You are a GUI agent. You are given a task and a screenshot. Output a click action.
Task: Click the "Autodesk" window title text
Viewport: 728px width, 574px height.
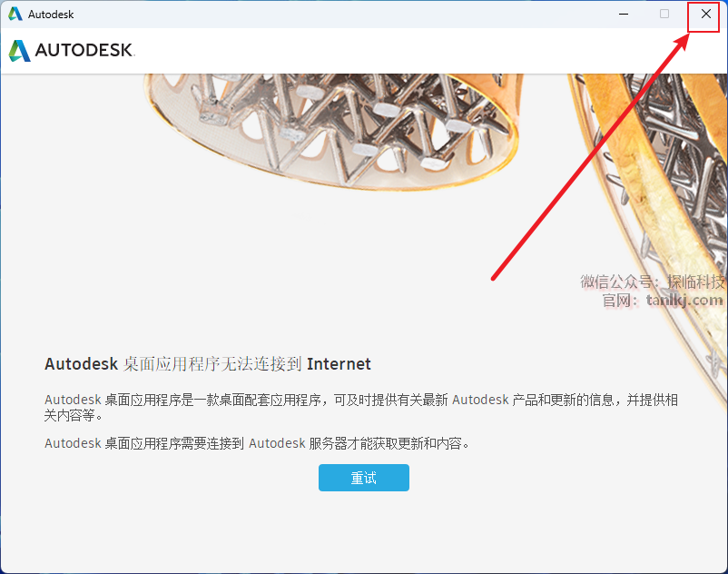tap(51, 15)
